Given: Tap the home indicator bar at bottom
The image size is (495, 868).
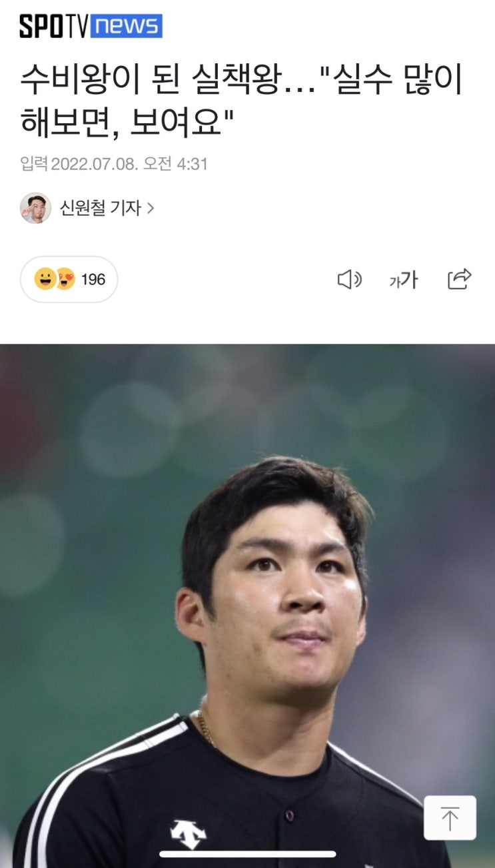Looking at the screenshot, I should pyautogui.click(x=247, y=855).
